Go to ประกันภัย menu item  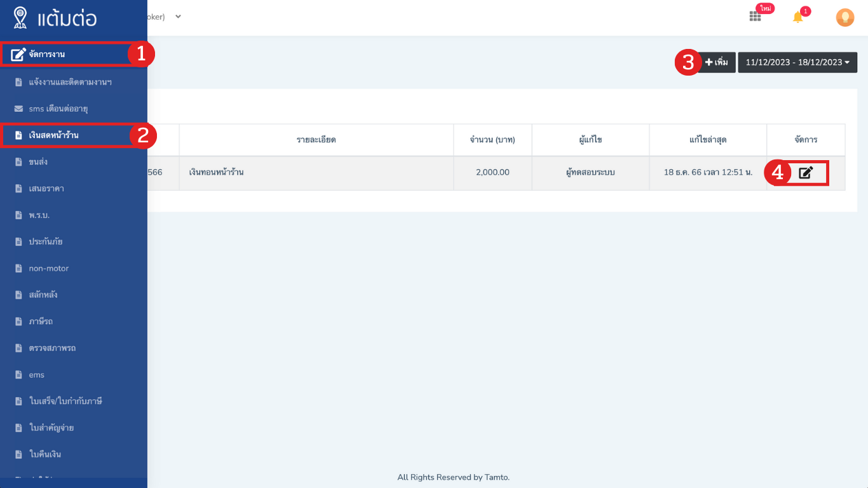pyautogui.click(x=74, y=241)
